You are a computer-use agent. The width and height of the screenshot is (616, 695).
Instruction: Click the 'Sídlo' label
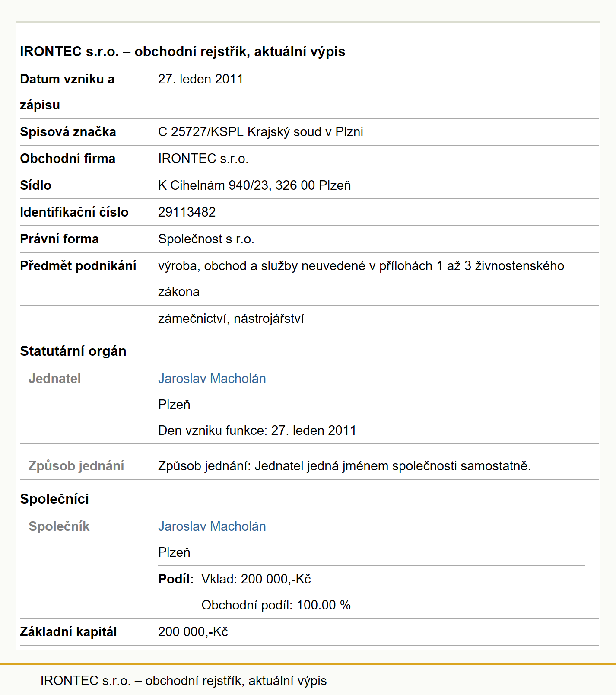pyautogui.click(x=36, y=185)
